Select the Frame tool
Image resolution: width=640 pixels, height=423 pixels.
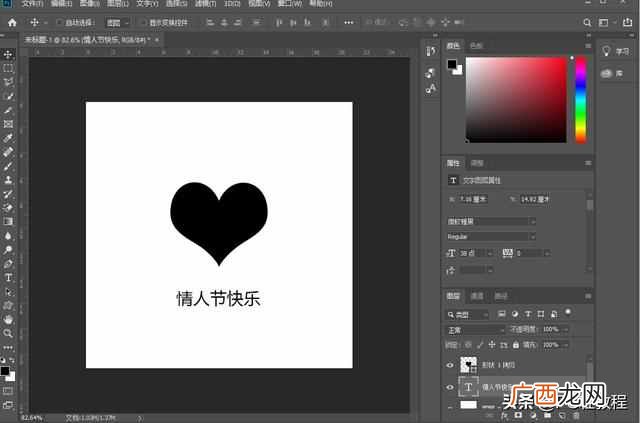click(8, 124)
